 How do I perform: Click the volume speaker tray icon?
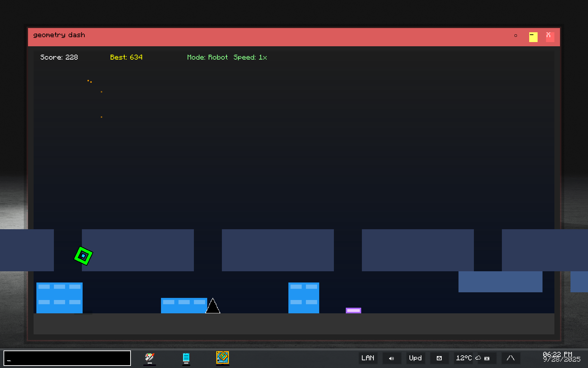coord(391,358)
